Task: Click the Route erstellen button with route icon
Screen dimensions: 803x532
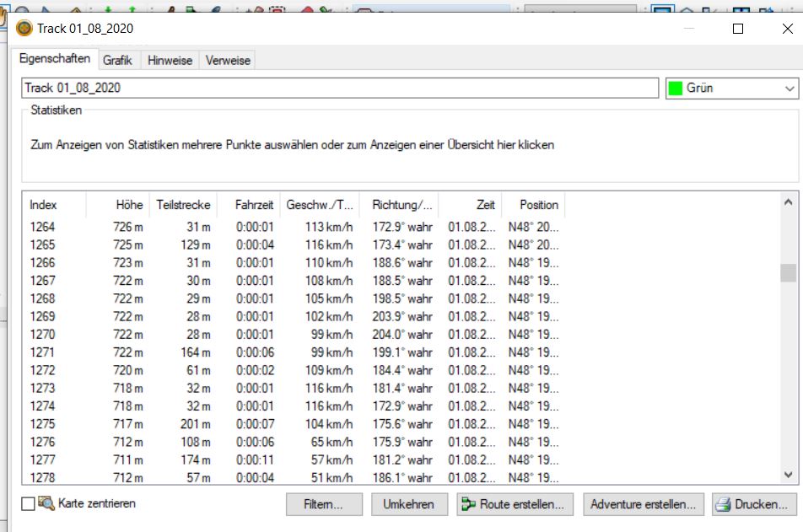Action: click(515, 505)
